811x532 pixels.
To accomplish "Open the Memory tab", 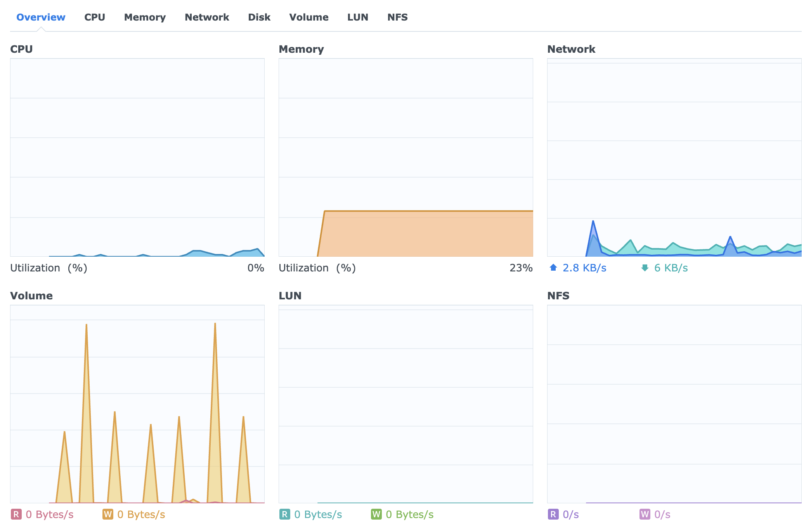I will point(145,17).
